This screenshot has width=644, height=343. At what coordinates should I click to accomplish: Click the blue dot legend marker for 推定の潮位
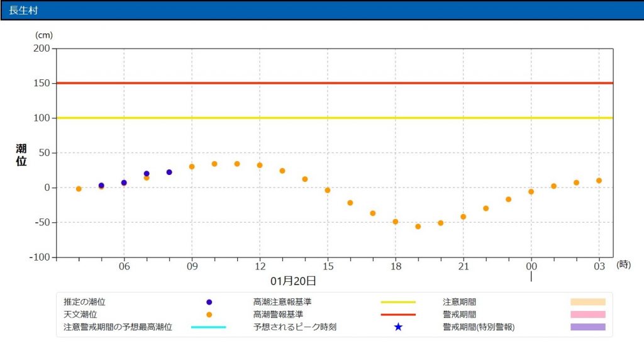[209, 302]
